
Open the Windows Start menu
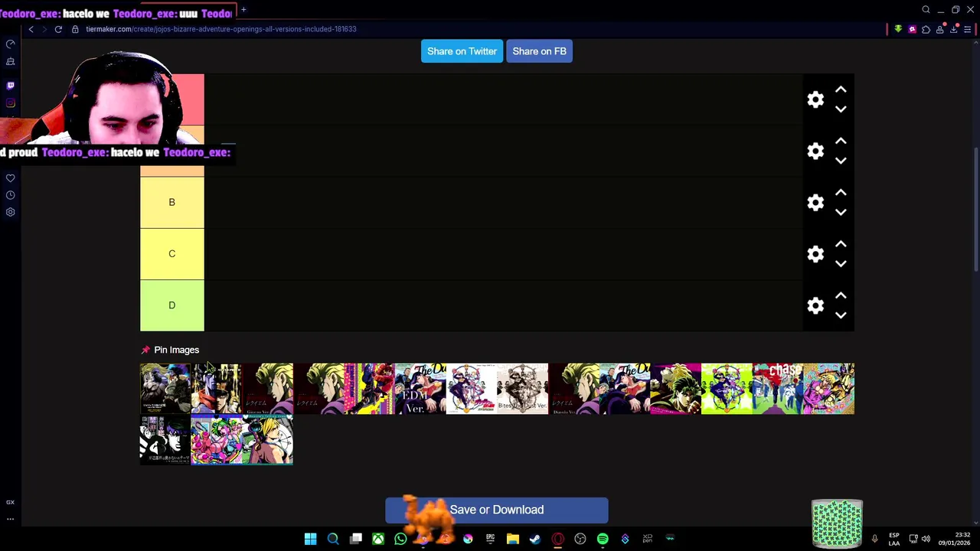click(310, 539)
